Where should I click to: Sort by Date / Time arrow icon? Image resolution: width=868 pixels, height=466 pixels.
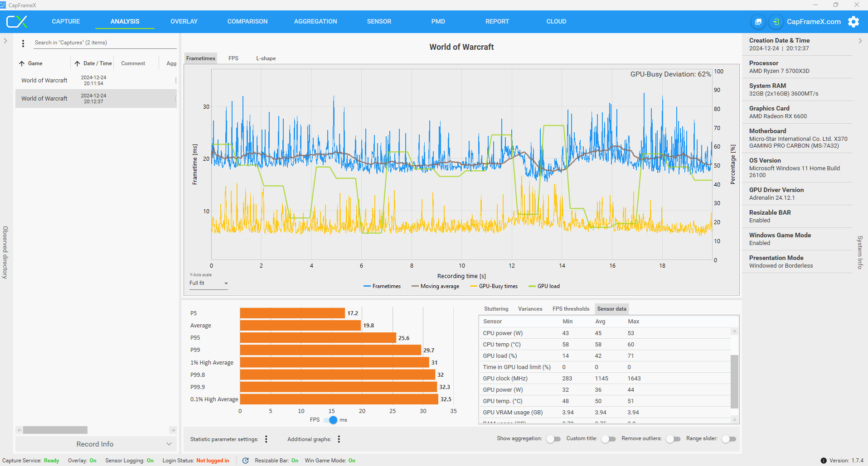click(78, 63)
